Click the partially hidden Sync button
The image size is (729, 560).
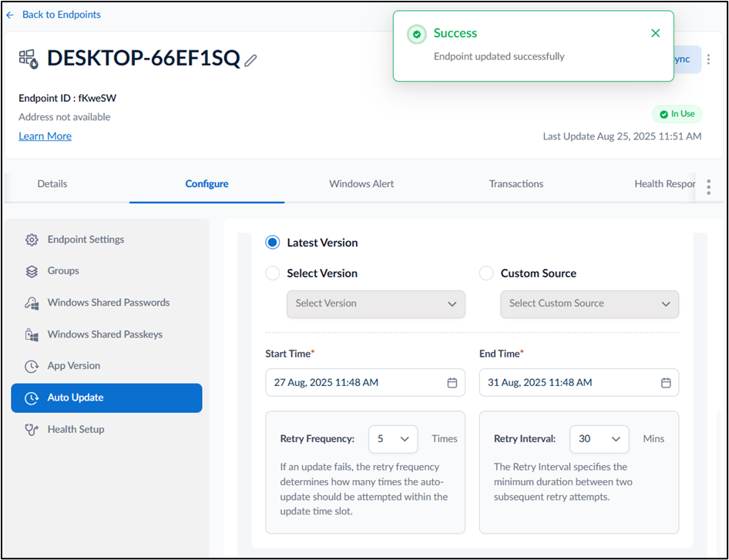click(687, 59)
